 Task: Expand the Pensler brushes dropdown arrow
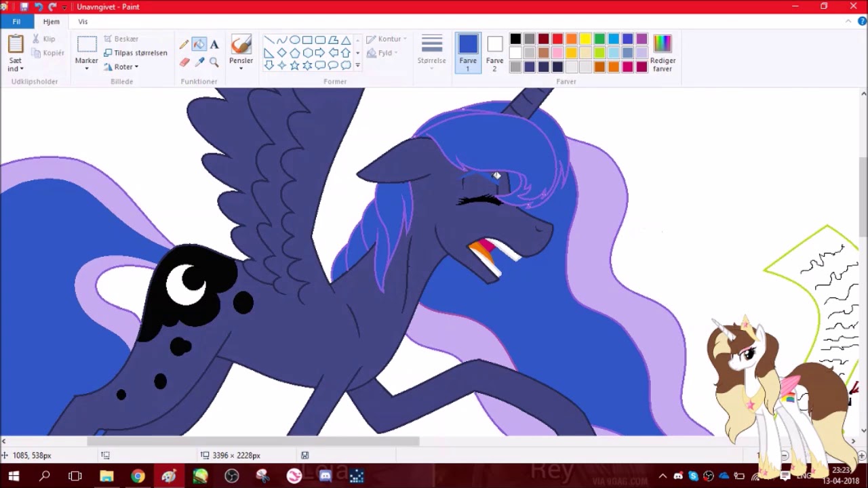241,68
